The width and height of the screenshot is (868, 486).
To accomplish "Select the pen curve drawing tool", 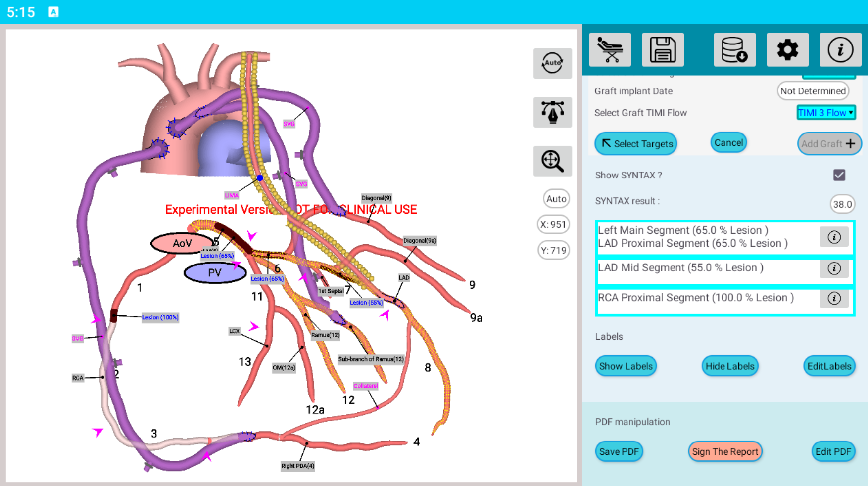I will point(552,112).
